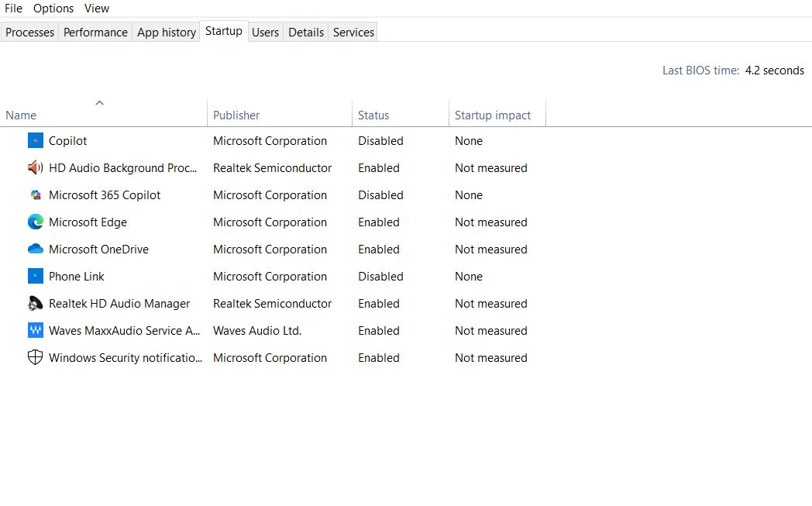Click the Waves MaxxAudio icon
This screenshot has height=506, width=812.
coord(35,330)
